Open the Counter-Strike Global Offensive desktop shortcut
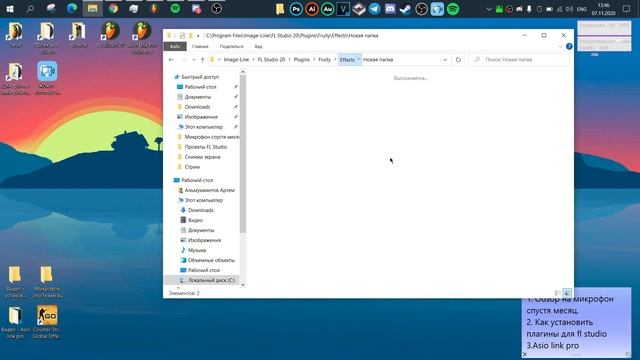 47,322
